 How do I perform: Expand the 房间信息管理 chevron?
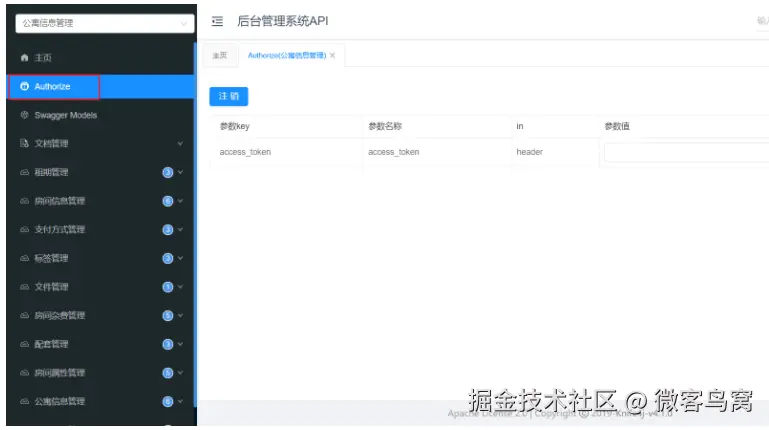coord(180,201)
